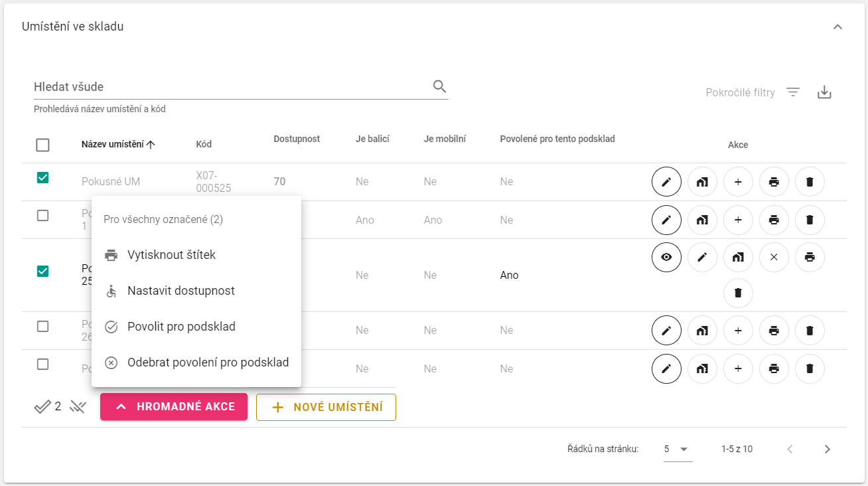
Task: Click the eye view icon in third row
Action: pyautogui.click(x=666, y=258)
